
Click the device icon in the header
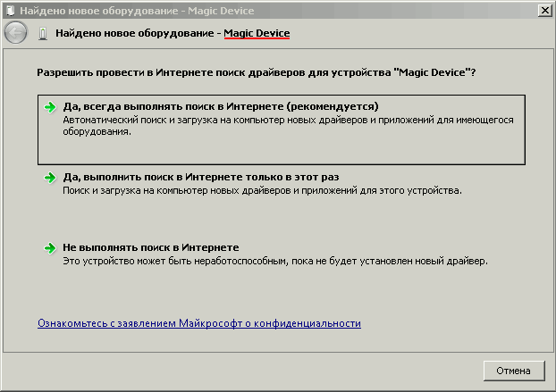(43, 34)
